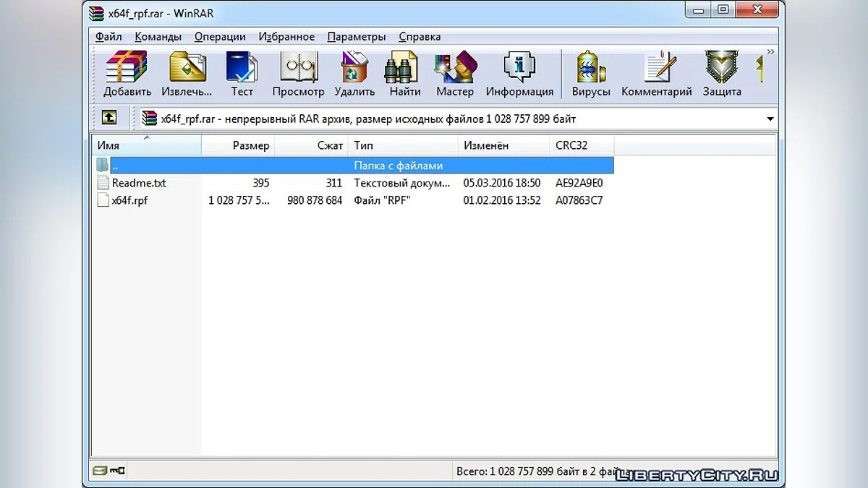868x488 pixels.
Task: Open the Операции menu
Action: pyautogui.click(x=220, y=36)
